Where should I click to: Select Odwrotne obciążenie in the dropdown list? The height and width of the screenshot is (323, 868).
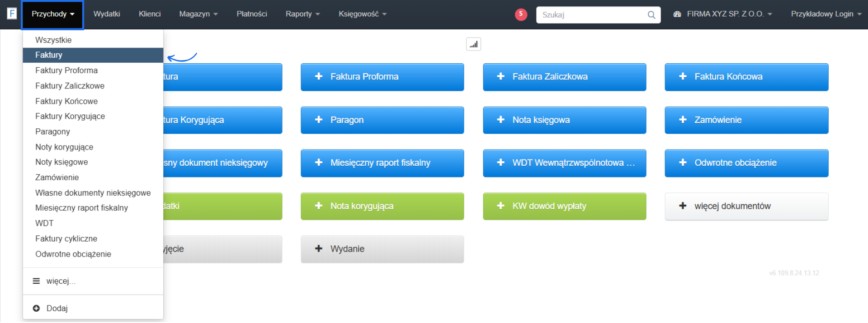[93, 254]
